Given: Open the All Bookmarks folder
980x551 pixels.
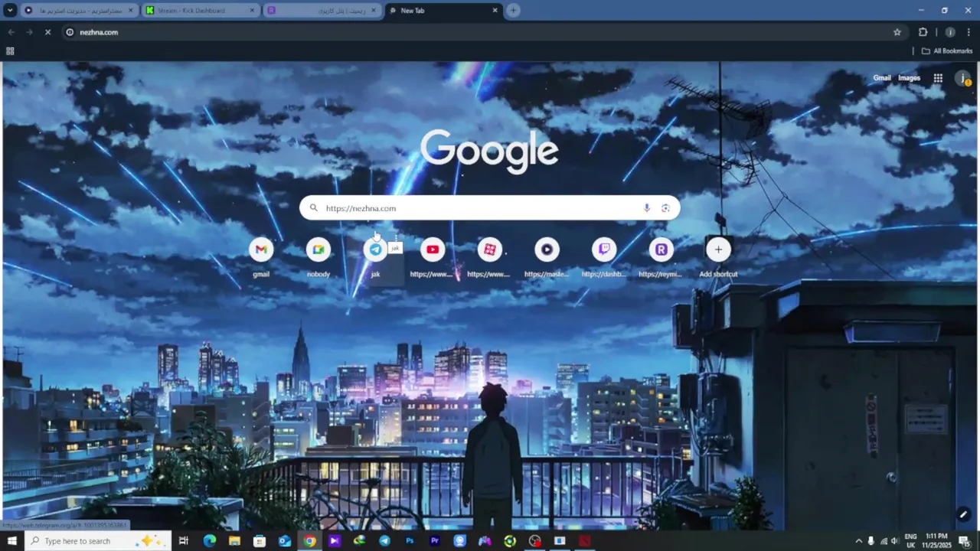Looking at the screenshot, I should 947,51.
